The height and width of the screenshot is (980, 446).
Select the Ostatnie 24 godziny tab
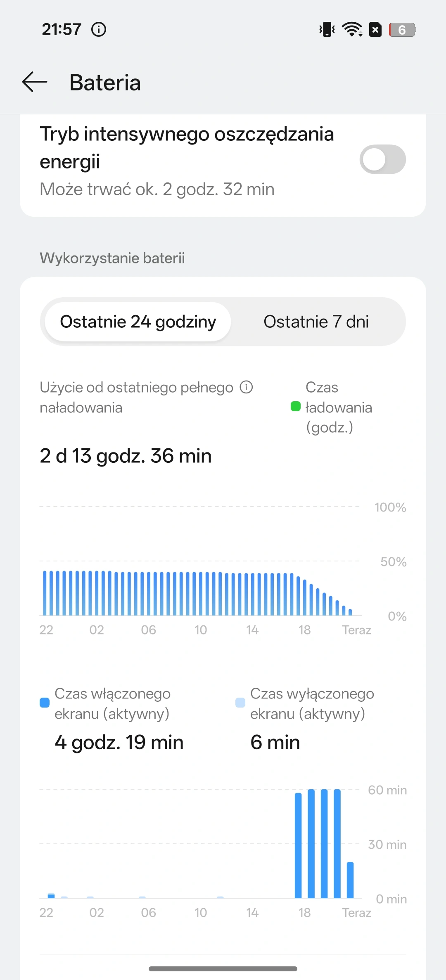click(138, 322)
